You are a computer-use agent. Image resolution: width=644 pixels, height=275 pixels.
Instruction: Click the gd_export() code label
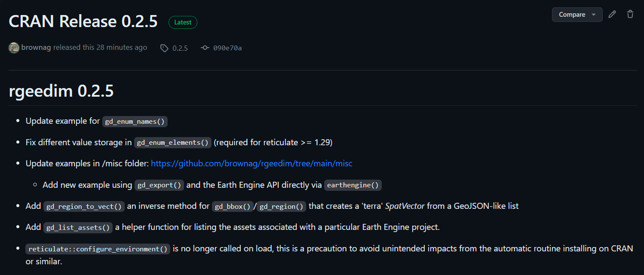coord(159,186)
